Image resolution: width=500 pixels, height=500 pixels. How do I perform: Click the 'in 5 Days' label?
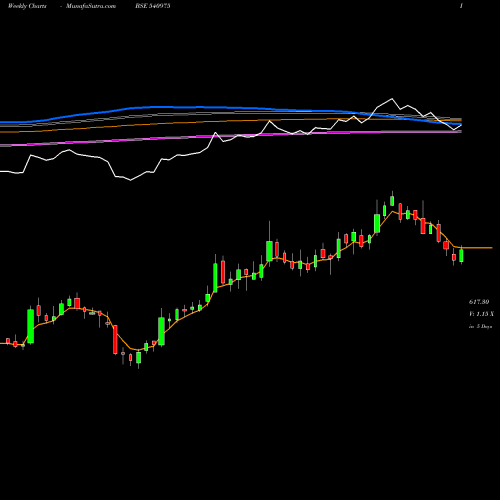pyautogui.click(x=481, y=327)
